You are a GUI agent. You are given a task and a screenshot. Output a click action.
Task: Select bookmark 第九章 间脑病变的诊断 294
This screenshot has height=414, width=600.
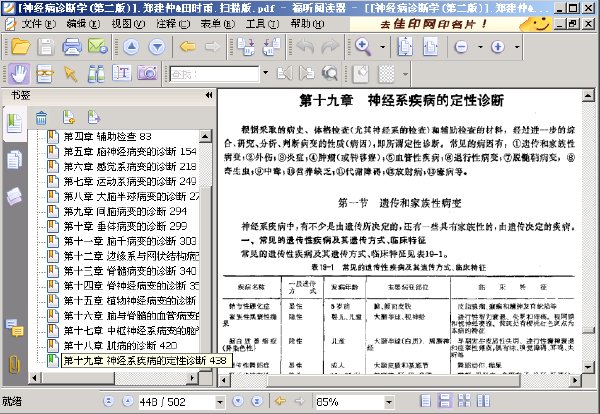click(x=125, y=211)
